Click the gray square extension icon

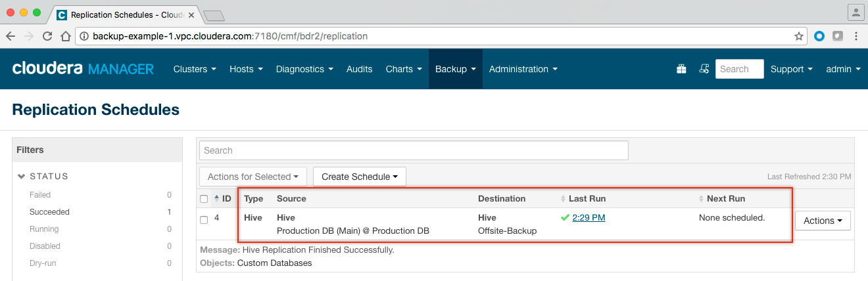tap(838, 37)
